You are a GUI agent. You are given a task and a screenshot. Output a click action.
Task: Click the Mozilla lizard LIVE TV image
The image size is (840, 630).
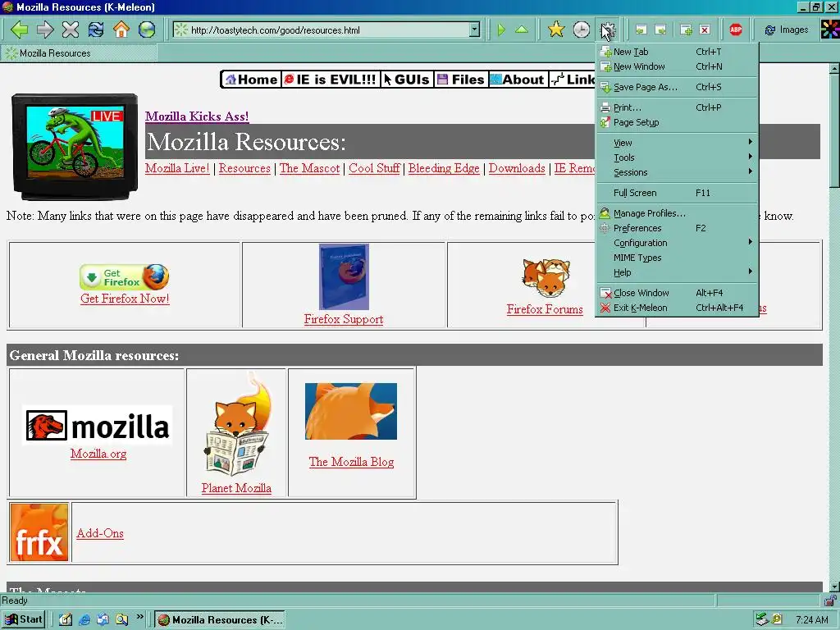tap(75, 146)
